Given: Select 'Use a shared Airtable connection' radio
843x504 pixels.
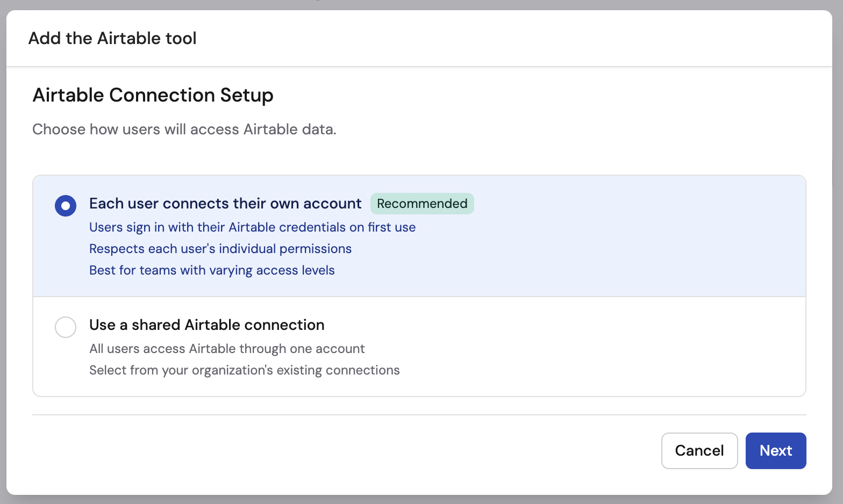Looking at the screenshot, I should [66, 327].
